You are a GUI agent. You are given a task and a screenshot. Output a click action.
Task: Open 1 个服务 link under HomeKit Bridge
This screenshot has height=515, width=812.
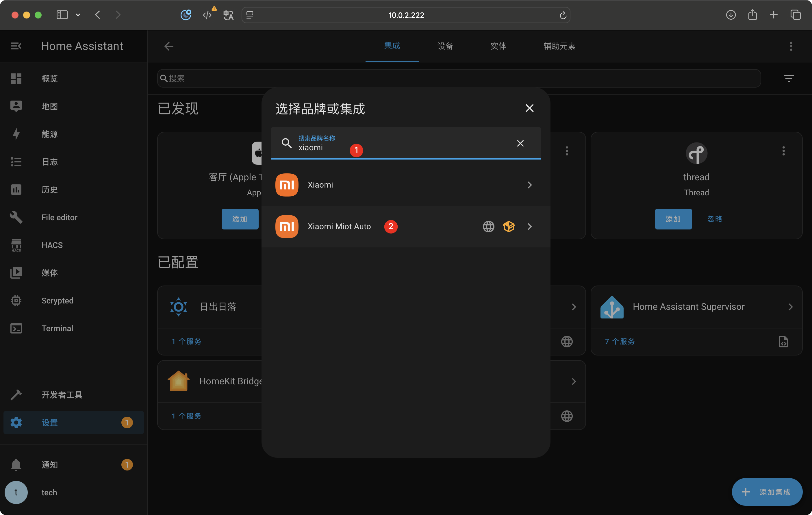point(186,416)
